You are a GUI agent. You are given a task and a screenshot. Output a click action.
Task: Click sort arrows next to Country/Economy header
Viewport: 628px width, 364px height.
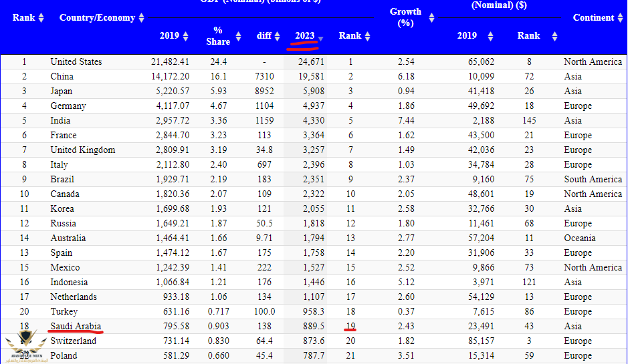point(141,18)
